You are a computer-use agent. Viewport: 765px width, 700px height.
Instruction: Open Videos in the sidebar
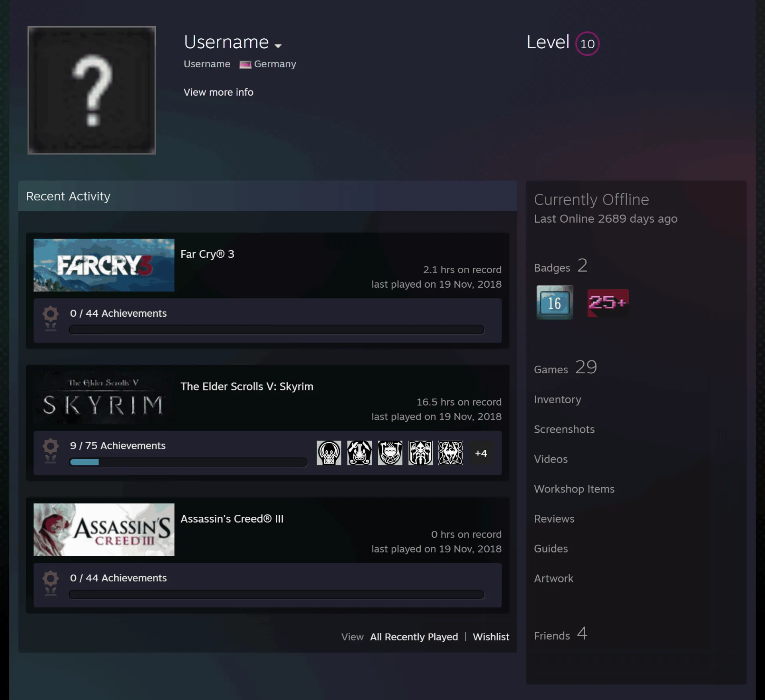click(x=551, y=459)
